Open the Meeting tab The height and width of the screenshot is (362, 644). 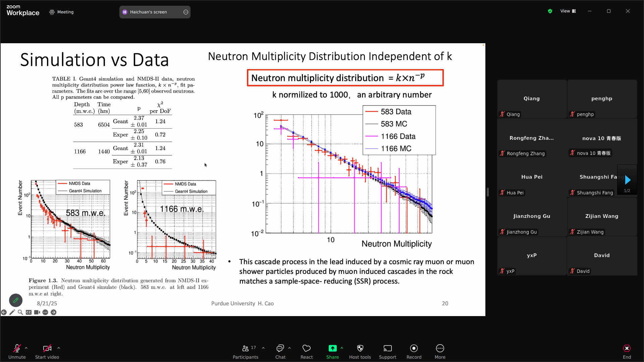click(61, 12)
